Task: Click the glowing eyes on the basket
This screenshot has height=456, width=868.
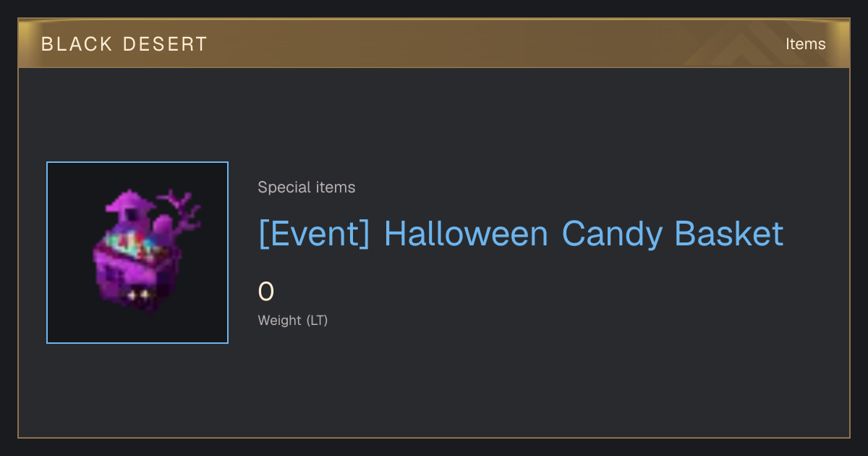Action: pyautogui.click(x=139, y=295)
